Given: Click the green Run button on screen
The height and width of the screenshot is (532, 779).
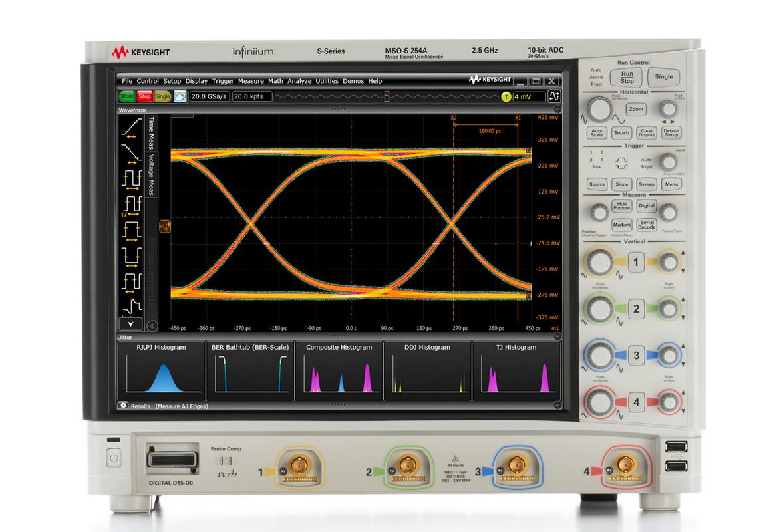Looking at the screenshot, I should 127,96.
